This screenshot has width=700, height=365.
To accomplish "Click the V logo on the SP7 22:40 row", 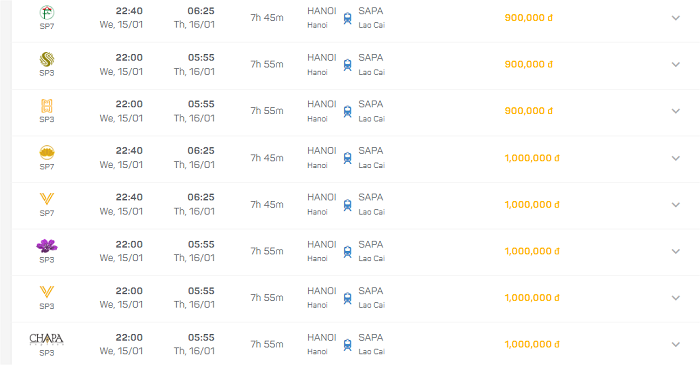I will point(47,199).
